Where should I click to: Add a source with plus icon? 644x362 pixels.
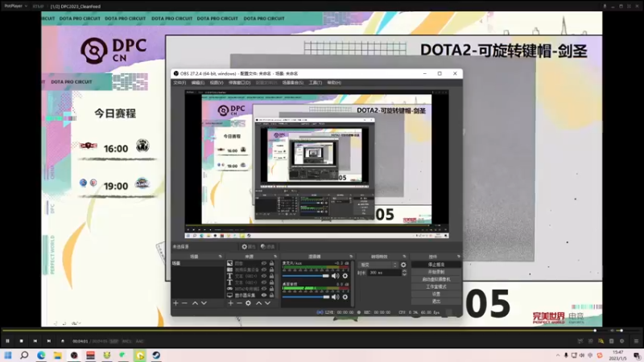[230, 303]
